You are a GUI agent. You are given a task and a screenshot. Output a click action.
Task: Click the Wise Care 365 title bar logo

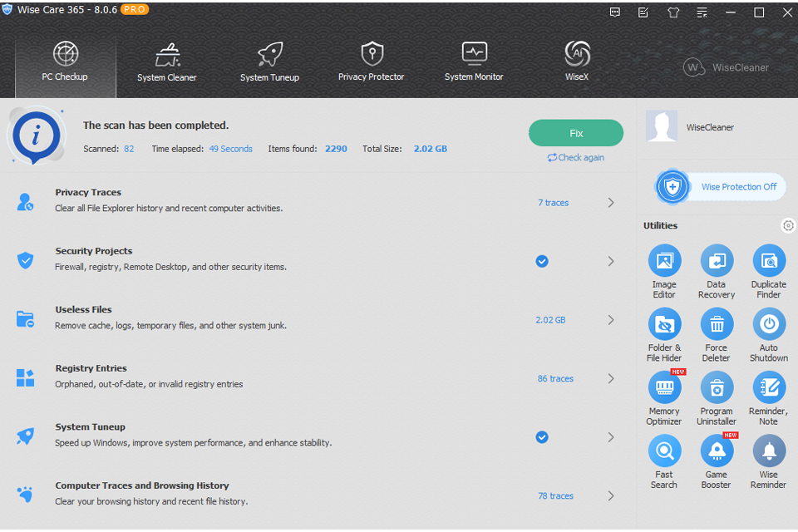point(7,10)
